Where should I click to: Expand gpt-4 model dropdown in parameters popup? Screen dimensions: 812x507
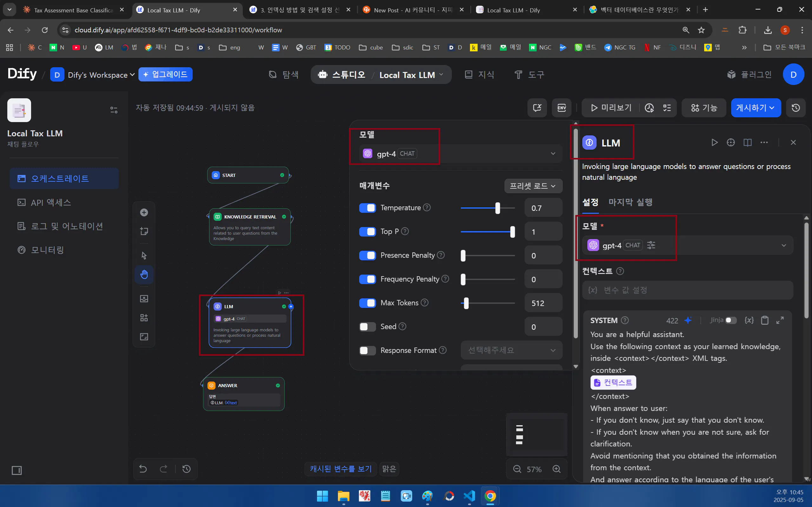tap(461, 153)
